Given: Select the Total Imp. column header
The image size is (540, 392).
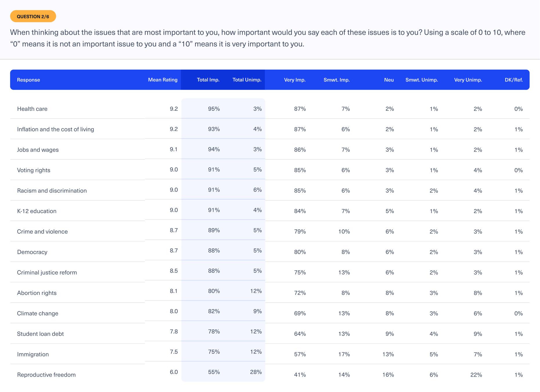Looking at the screenshot, I should (x=208, y=80).
